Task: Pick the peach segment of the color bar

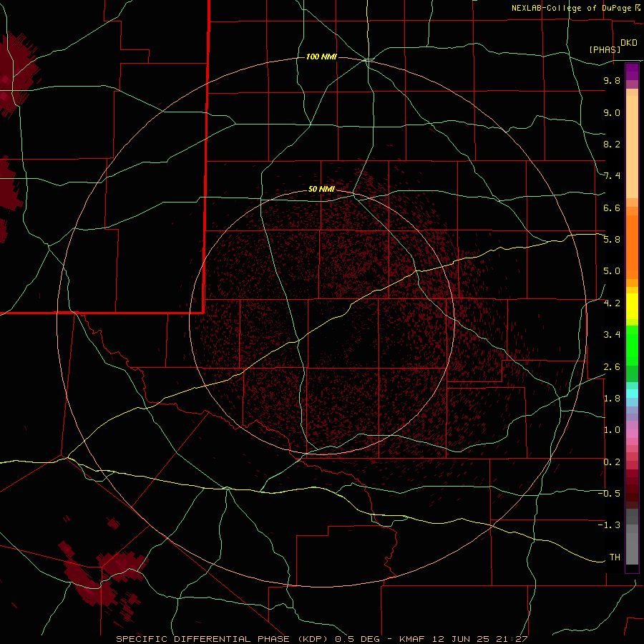Action: tap(632, 147)
